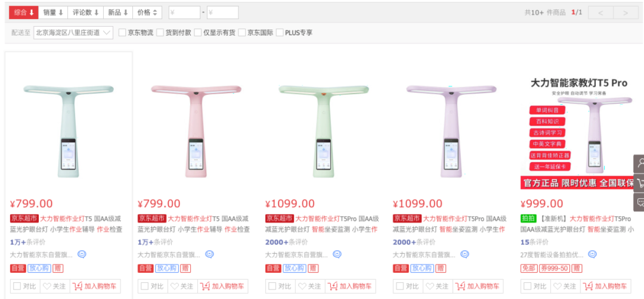Open user profile icon on right sidebar
644x299 pixels.
point(640,163)
